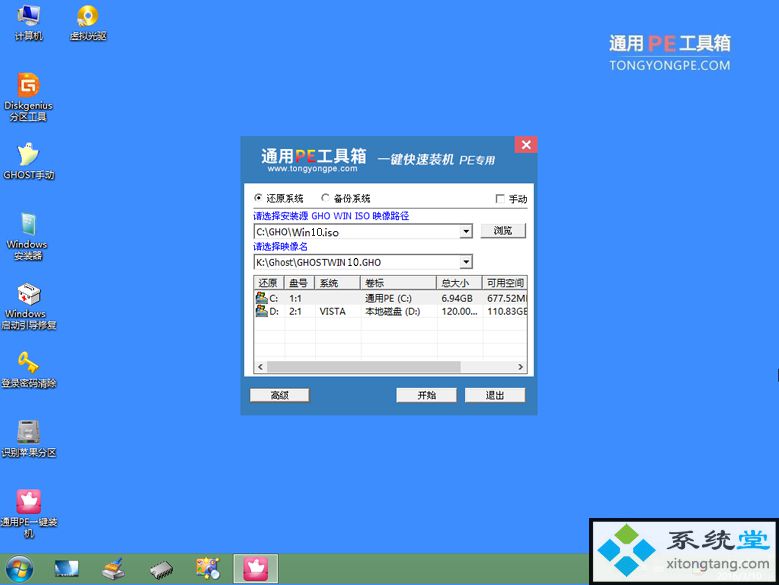Select the 备份系统 radio button

[x=325, y=198]
